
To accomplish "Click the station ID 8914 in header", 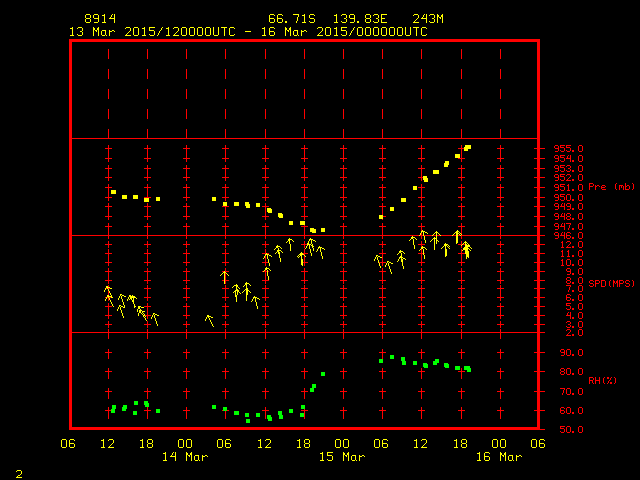I will (x=100, y=19).
